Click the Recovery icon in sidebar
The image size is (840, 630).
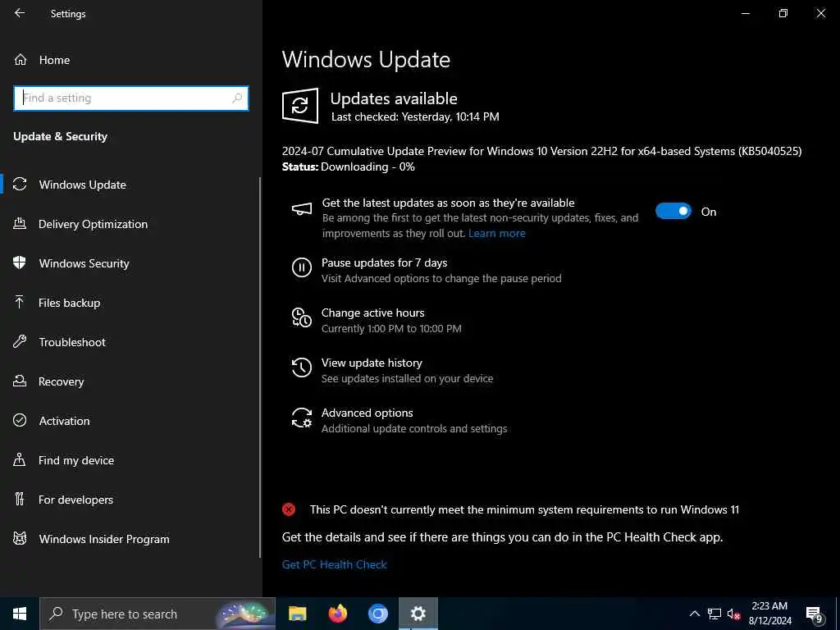coord(20,381)
